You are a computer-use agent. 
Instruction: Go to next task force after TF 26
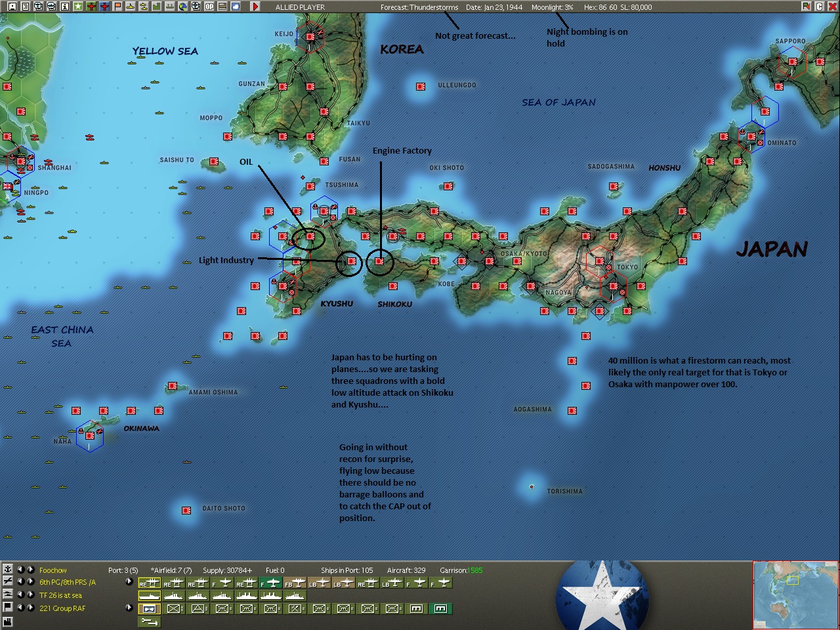(30, 595)
